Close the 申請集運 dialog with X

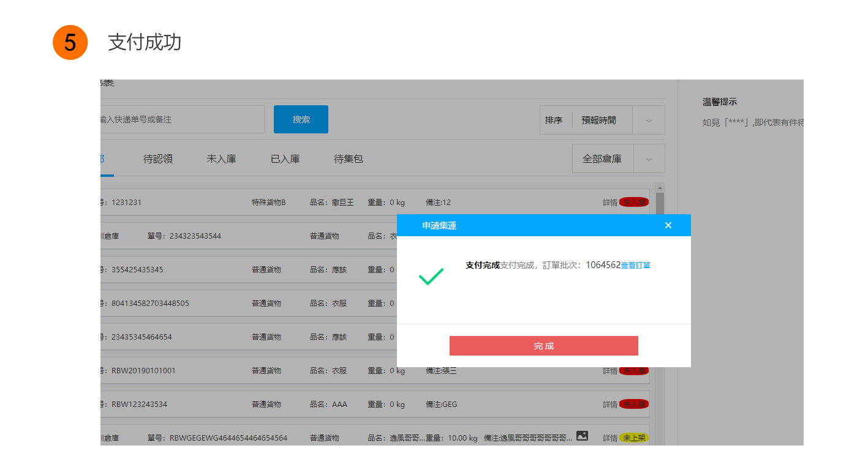point(668,225)
